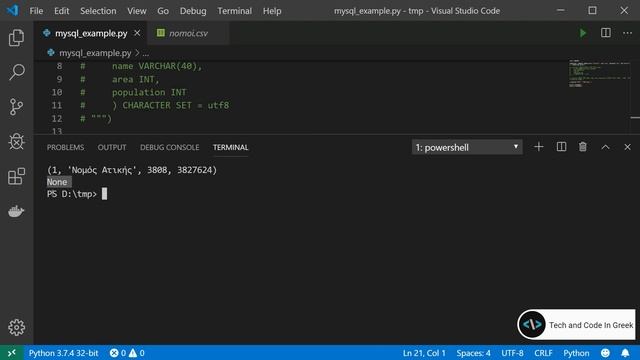Open the File menu
Screen dimensions: 640x360
click(36, 11)
